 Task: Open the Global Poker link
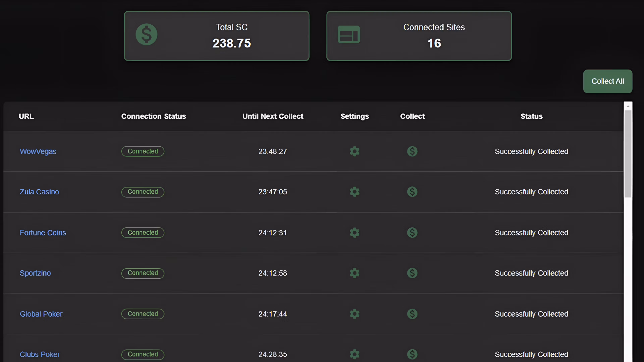pos(41,314)
